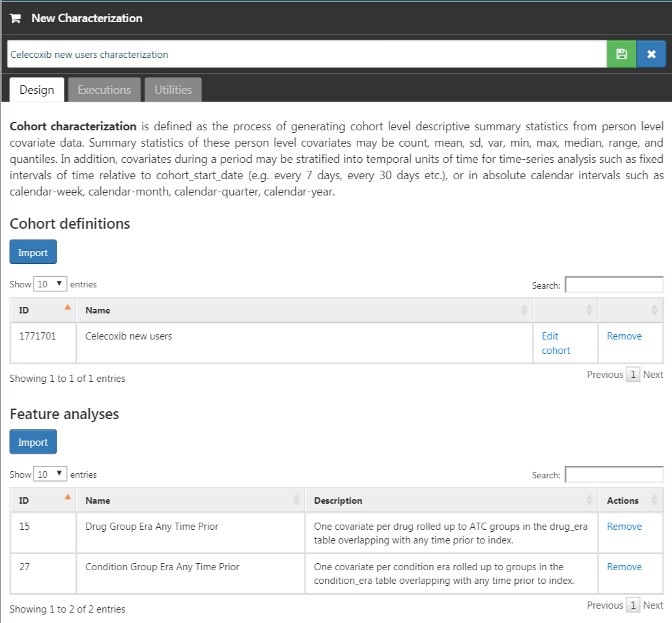The width and height of the screenshot is (672, 623).
Task: Sort cohort table by Edit cohort column
Action: (565, 310)
